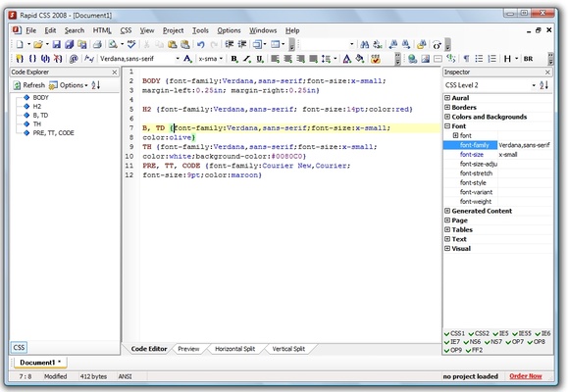
Task: Open the HTML menu
Action: (x=102, y=30)
